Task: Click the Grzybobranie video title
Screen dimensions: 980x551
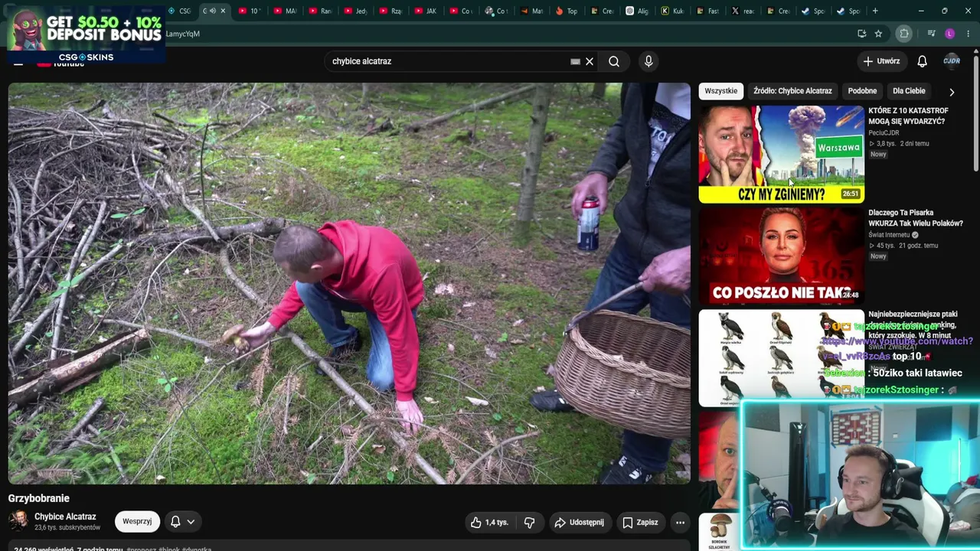Action: tap(39, 498)
